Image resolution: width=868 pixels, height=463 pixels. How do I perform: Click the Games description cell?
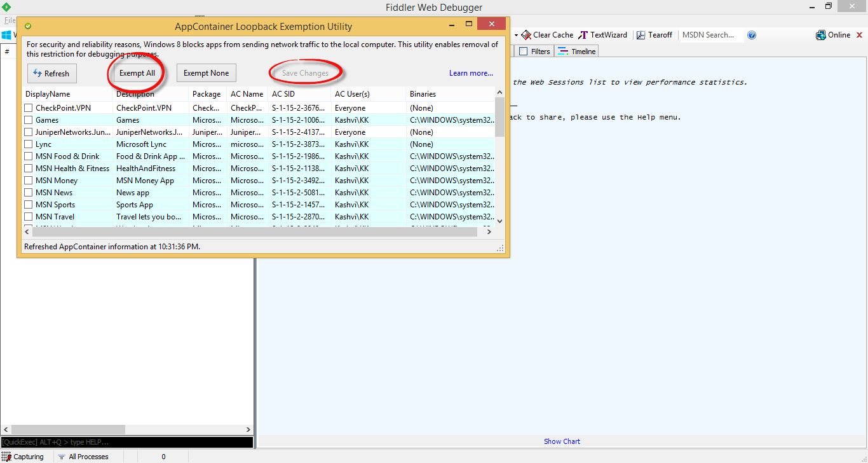128,120
